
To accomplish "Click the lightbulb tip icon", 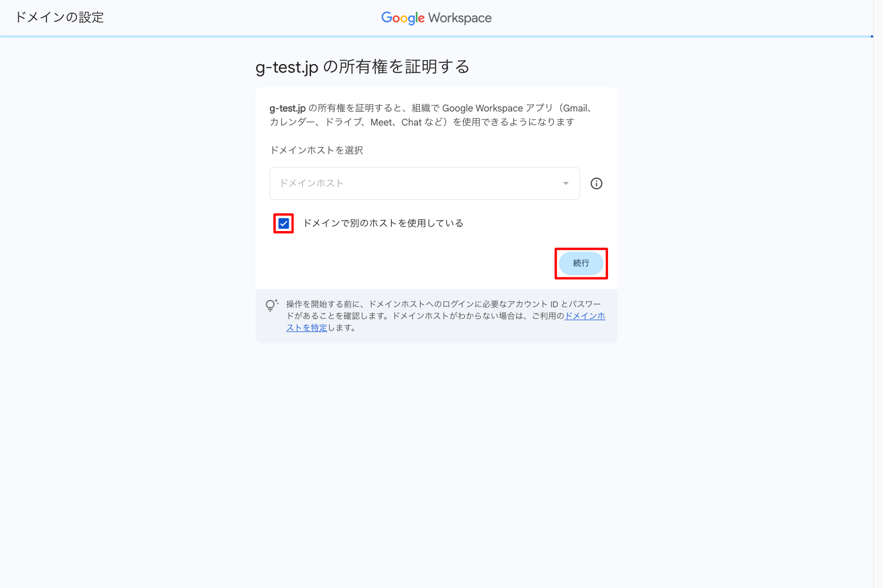I will (x=271, y=305).
